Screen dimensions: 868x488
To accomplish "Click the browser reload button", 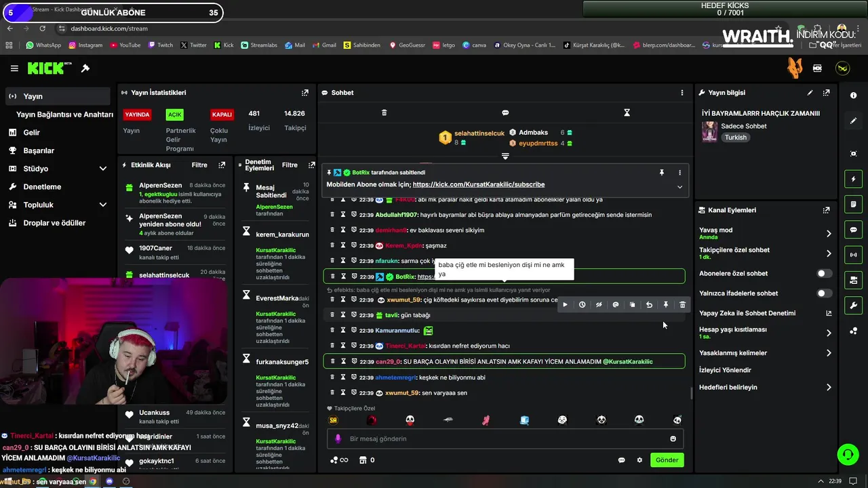I will 42,28.
